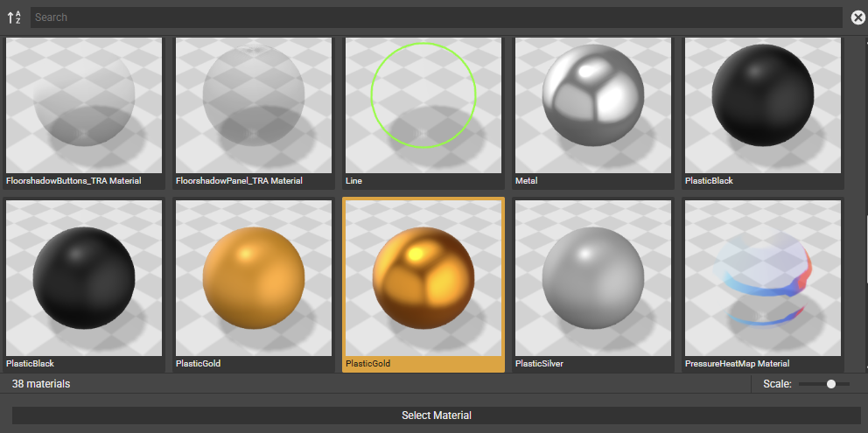868x433 pixels.
Task: Click the highlighted glossy PlasticGold material
Action: coord(423,284)
